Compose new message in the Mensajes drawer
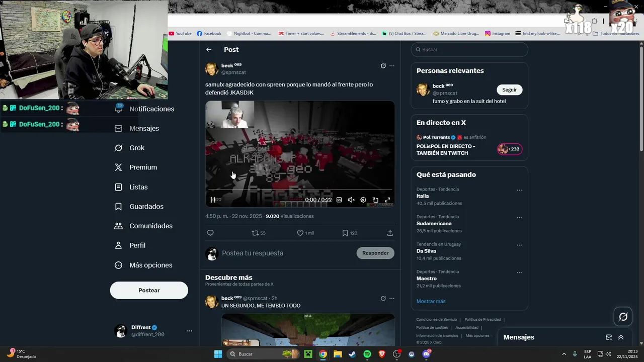 (x=609, y=337)
